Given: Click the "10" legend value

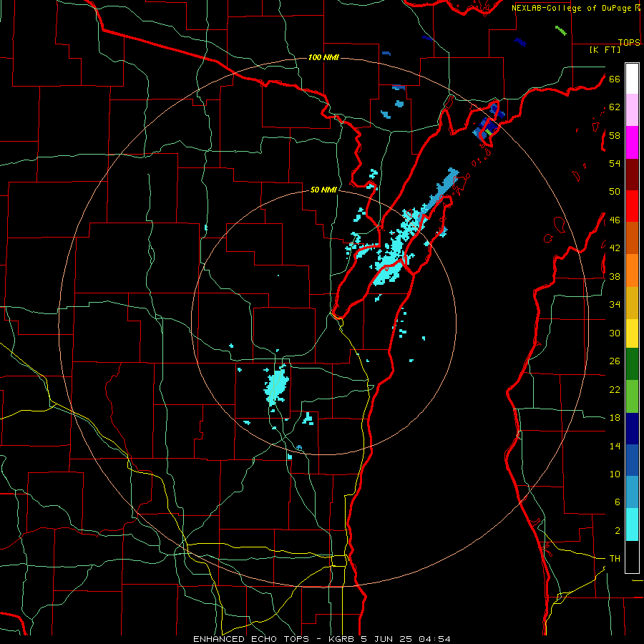Looking at the screenshot, I should 615,474.
